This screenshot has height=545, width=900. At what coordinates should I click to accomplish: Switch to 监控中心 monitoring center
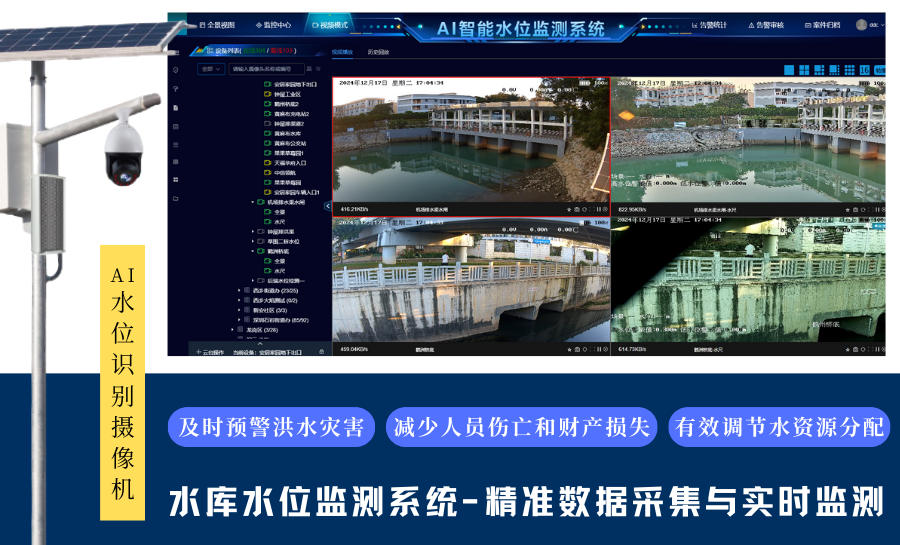click(273, 25)
